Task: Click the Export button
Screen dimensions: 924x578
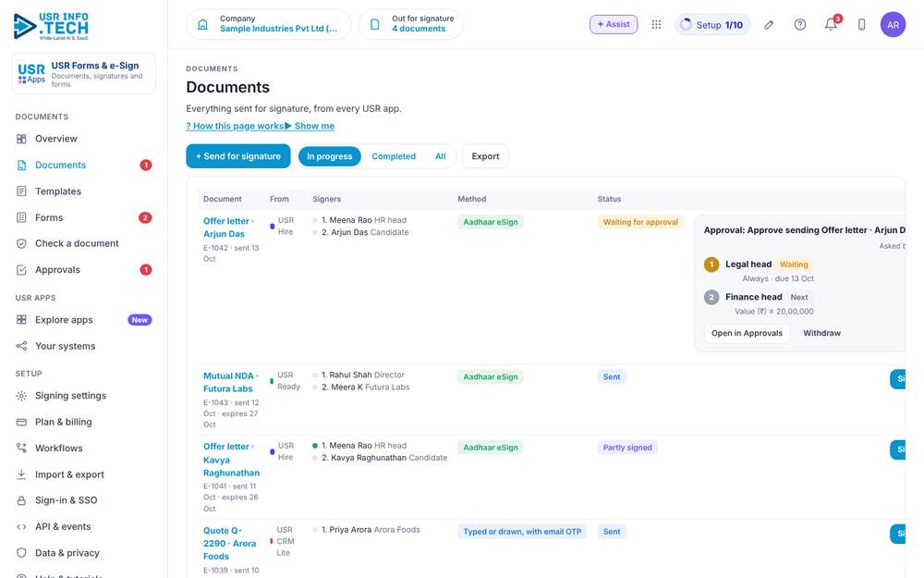Action: [486, 156]
